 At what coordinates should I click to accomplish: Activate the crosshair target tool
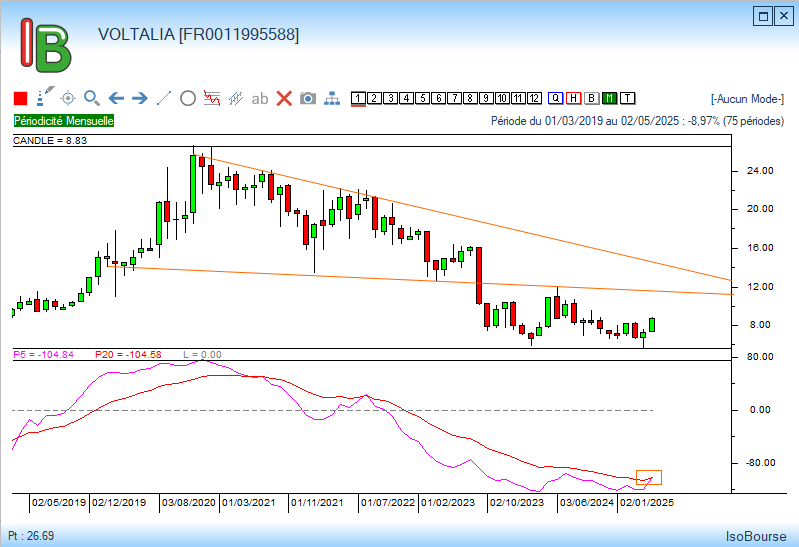68,98
